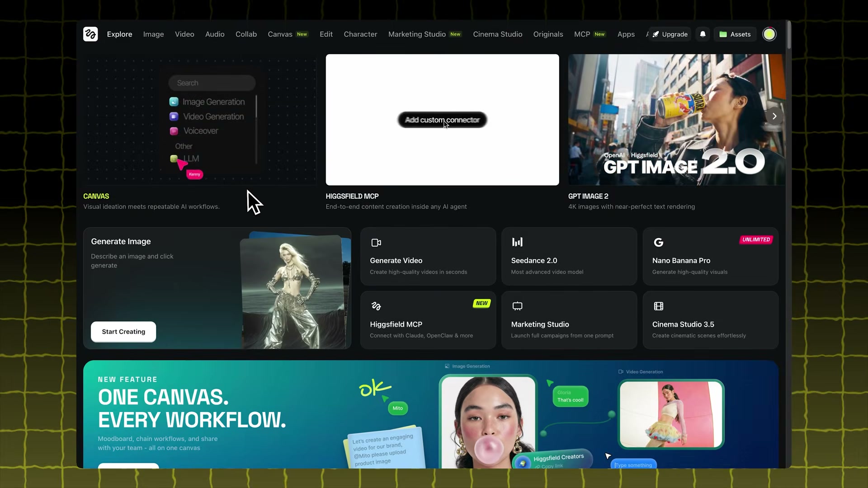The height and width of the screenshot is (488, 868).
Task: Open the Originals tab
Action: [548, 34]
